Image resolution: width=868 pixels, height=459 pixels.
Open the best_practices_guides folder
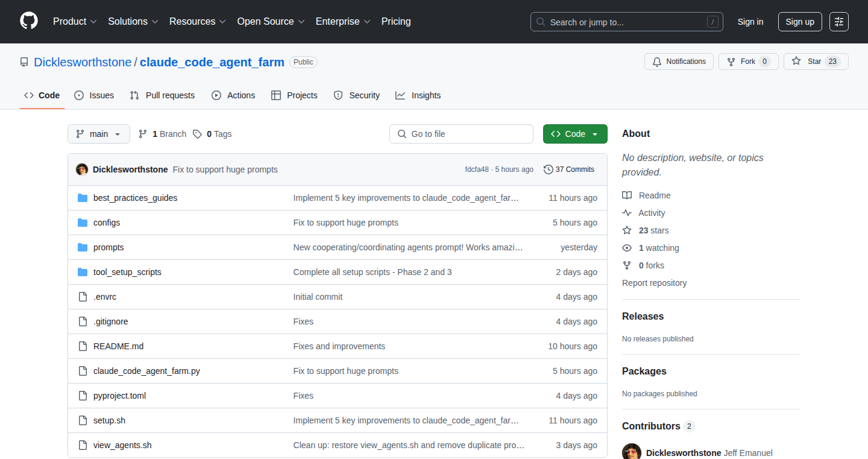click(136, 198)
